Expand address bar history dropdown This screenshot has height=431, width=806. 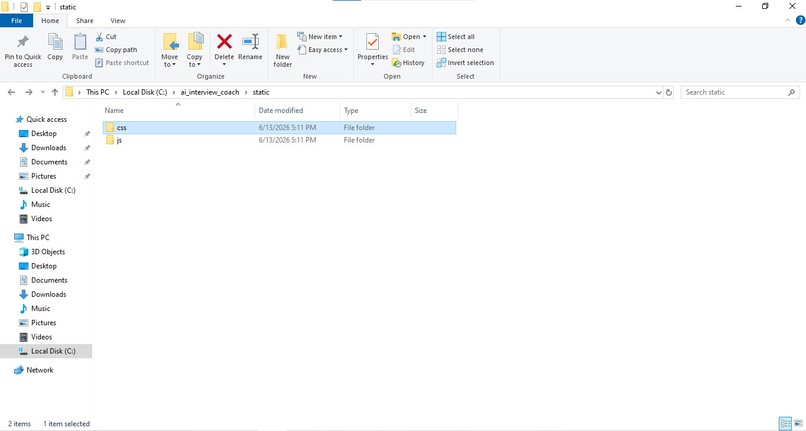[x=658, y=93]
